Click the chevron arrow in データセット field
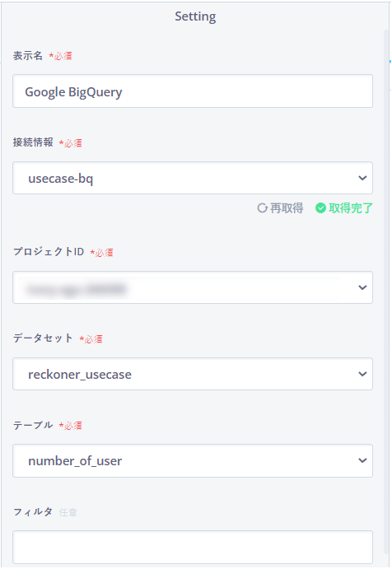The height and width of the screenshot is (569, 392). pyautogui.click(x=362, y=374)
